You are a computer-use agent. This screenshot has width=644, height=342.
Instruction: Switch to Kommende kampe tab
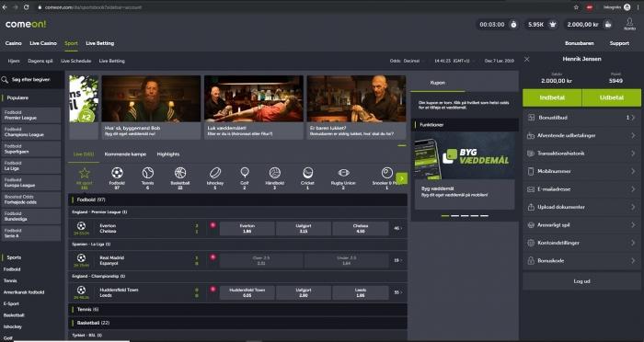pos(125,154)
